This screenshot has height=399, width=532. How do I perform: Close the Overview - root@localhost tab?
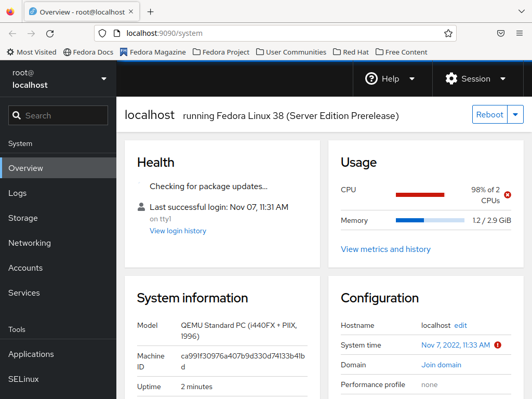click(131, 11)
